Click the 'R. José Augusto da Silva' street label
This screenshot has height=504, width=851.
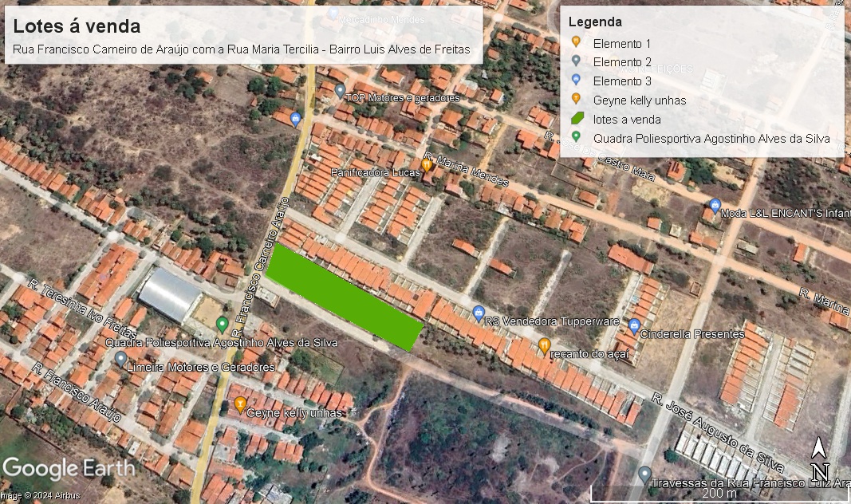pos(718,432)
